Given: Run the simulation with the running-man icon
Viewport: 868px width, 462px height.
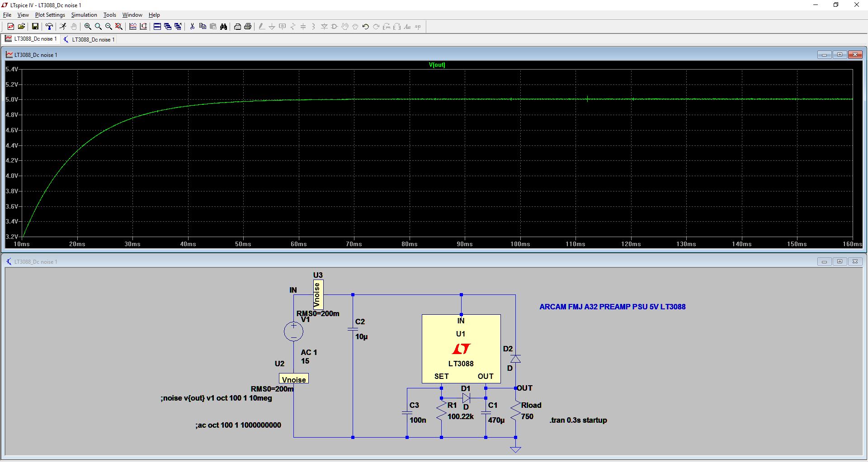Looking at the screenshot, I should (63, 27).
